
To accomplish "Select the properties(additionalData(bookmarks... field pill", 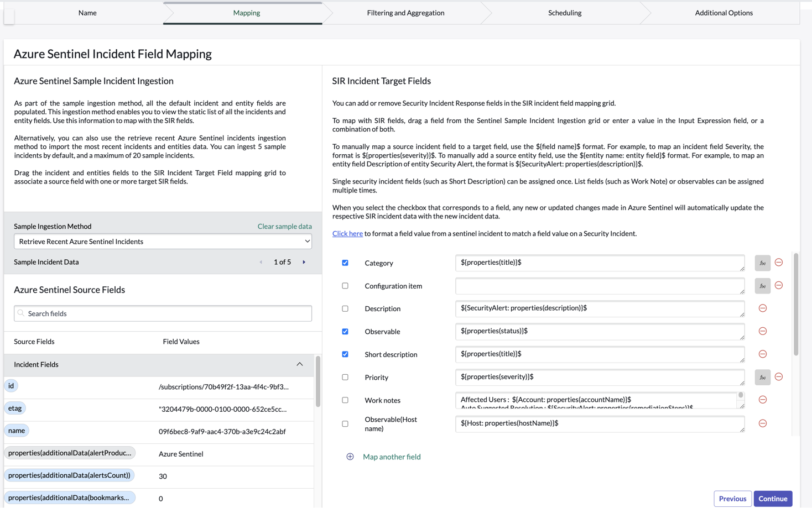I will pyautogui.click(x=70, y=497).
